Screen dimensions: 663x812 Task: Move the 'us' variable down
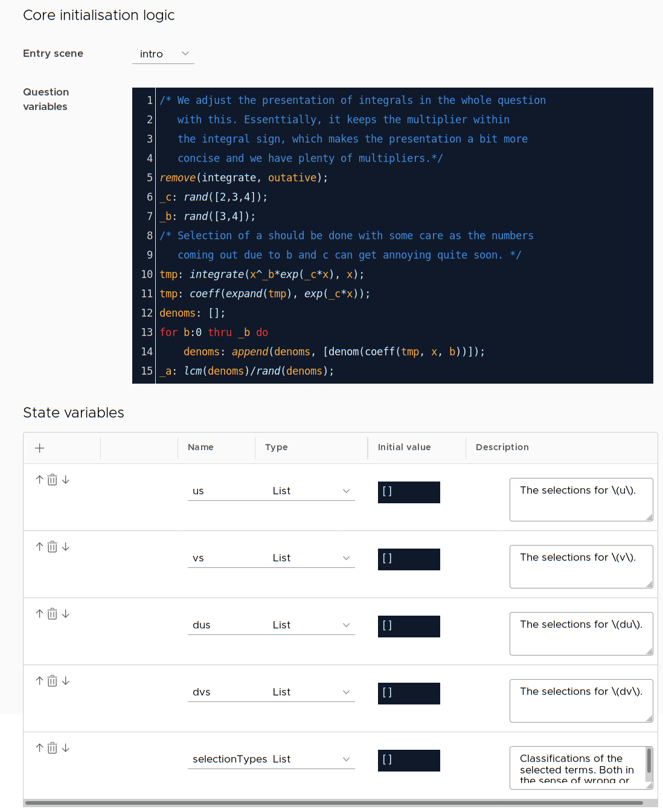point(66,480)
